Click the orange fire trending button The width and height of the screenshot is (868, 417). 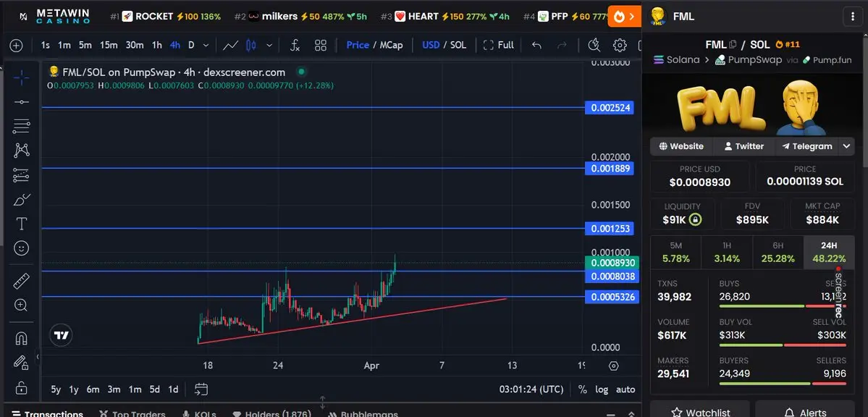point(625,17)
